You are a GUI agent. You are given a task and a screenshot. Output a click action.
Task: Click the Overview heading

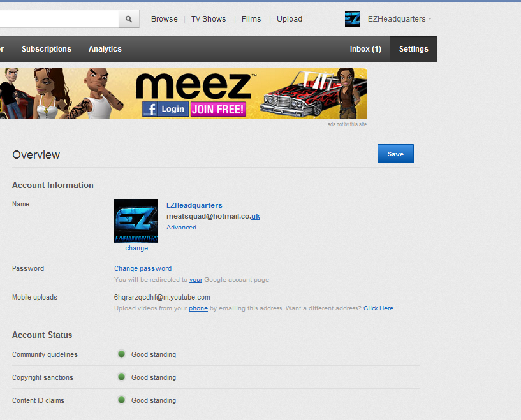point(36,155)
